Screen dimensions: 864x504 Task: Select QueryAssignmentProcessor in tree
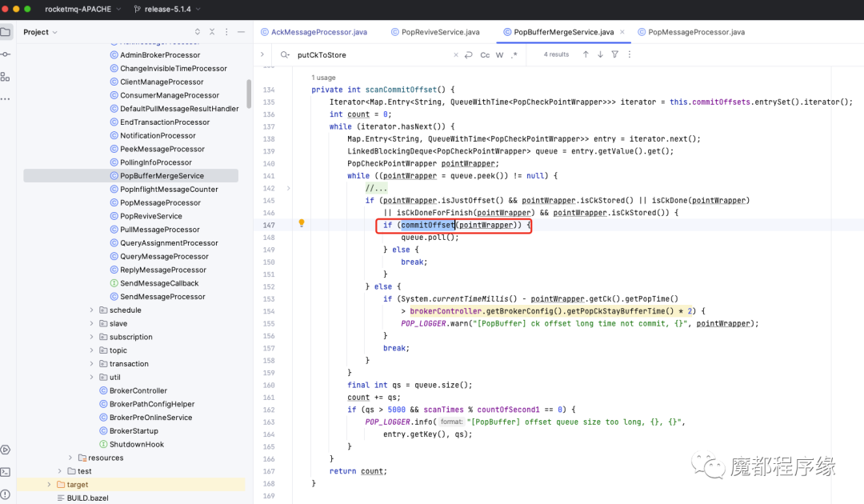[x=169, y=243]
